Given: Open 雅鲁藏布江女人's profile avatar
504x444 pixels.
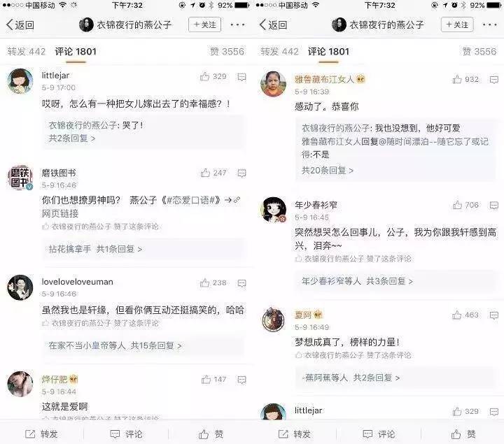Looking at the screenshot, I should pyautogui.click(x=273, y=84).
